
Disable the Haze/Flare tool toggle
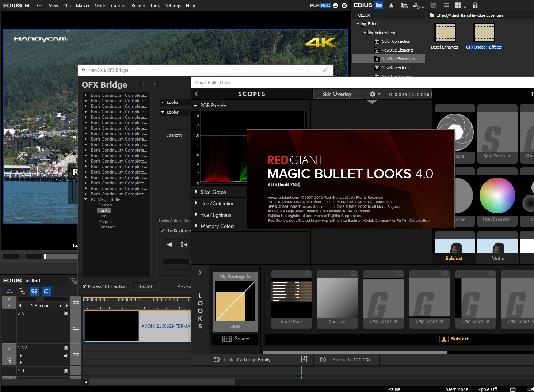pyautogui.click(x=308, y=274)
